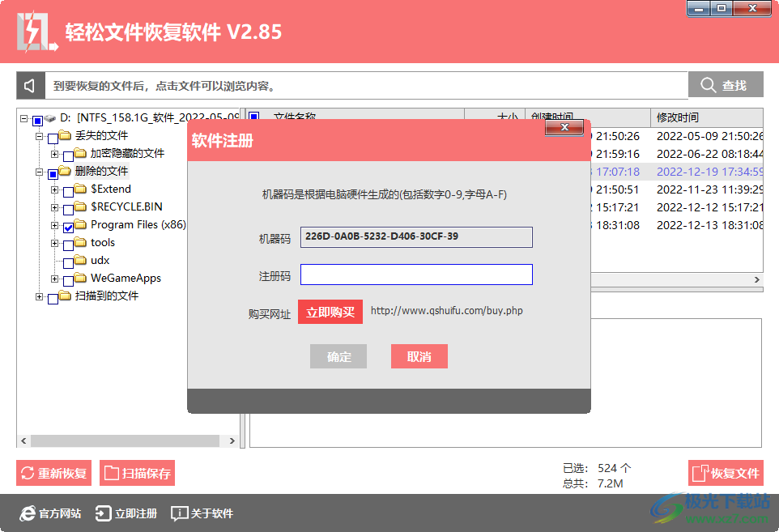Click the 扫描保存 save scan button
This screenshot has height=532, width=779.
click(137, 473)
